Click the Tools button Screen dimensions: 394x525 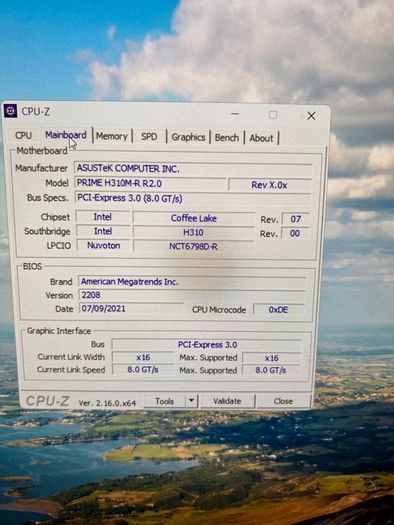coord(164,401)
